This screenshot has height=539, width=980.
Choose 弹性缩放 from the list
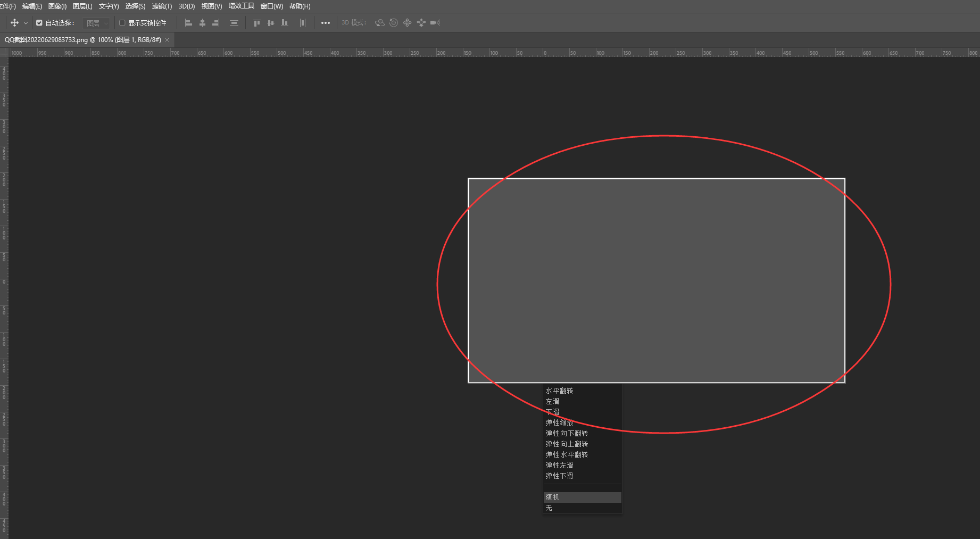tap(582, 422)
